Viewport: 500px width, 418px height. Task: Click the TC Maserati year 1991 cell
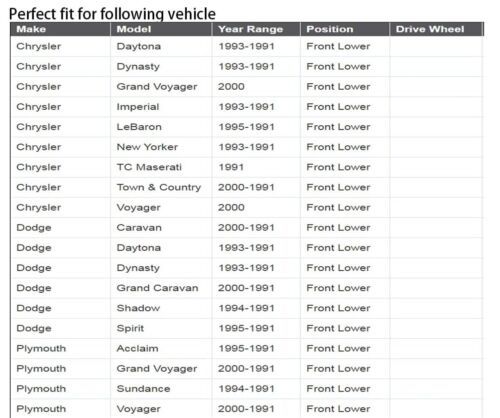[x=256, y=167]
